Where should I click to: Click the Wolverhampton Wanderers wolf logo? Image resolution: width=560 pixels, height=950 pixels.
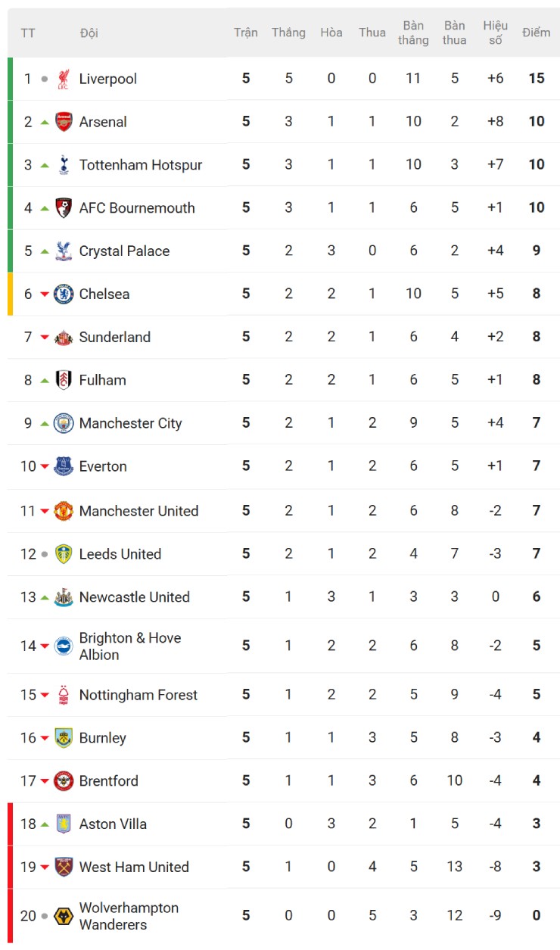pos(64,916)
